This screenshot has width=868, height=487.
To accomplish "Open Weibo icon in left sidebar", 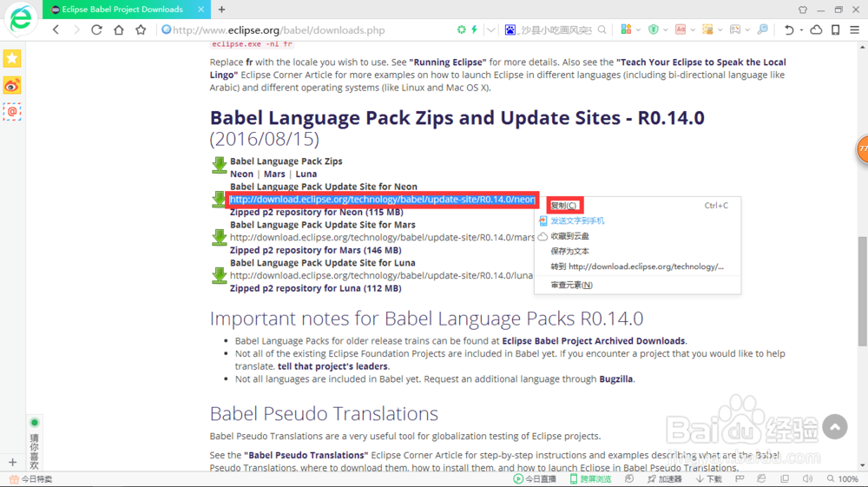I will click(12, 85).
